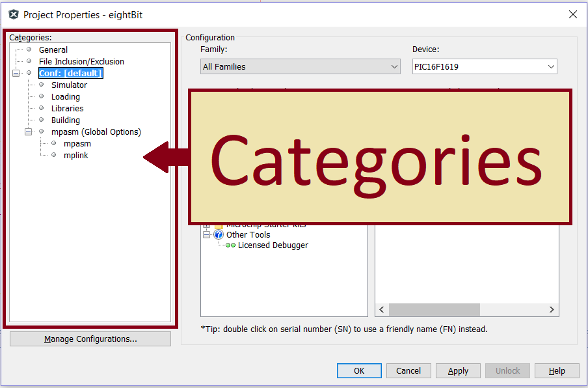Open the Help for project properties
This screenshot has height=388, width=588.
(x=557, y=370)
